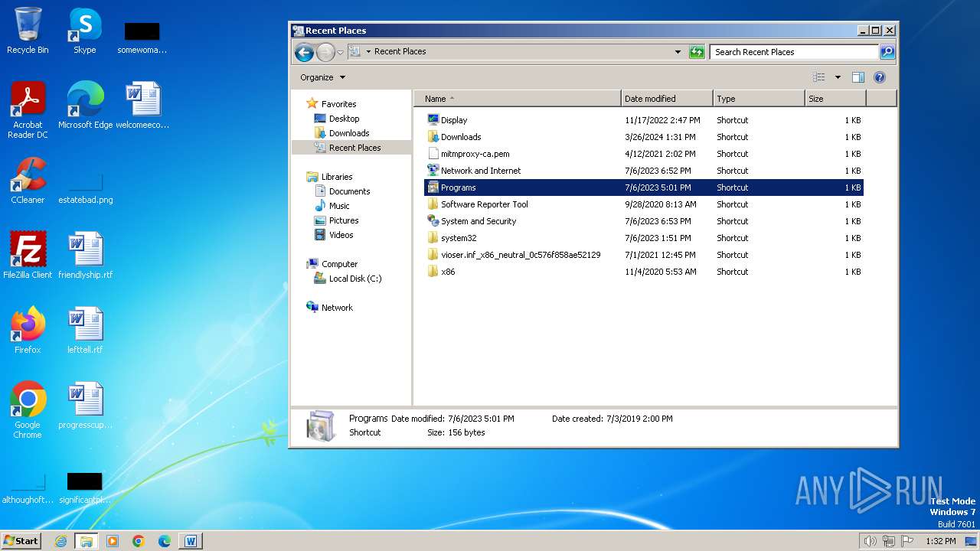
Task: Open the Start menu
Action: click(21, 540)
